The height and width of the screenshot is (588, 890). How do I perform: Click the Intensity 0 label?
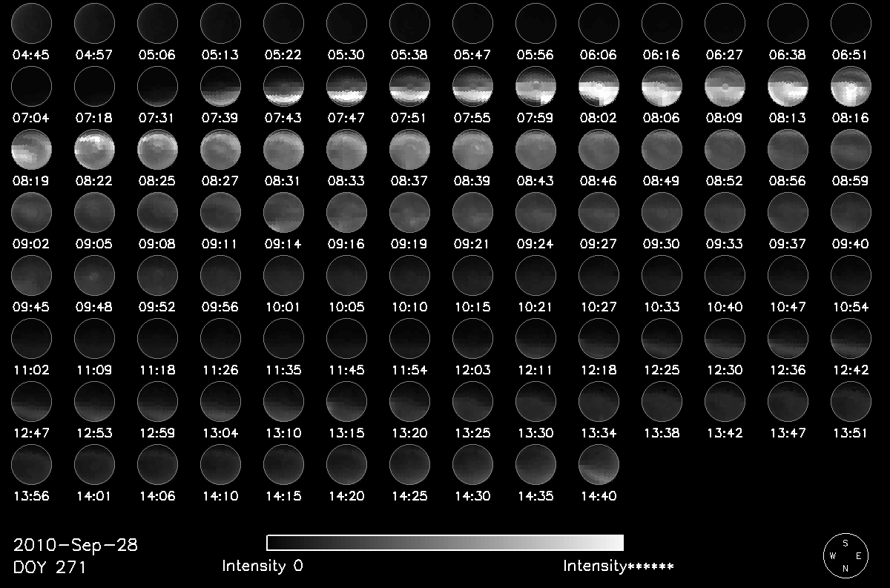coord(263,566)
